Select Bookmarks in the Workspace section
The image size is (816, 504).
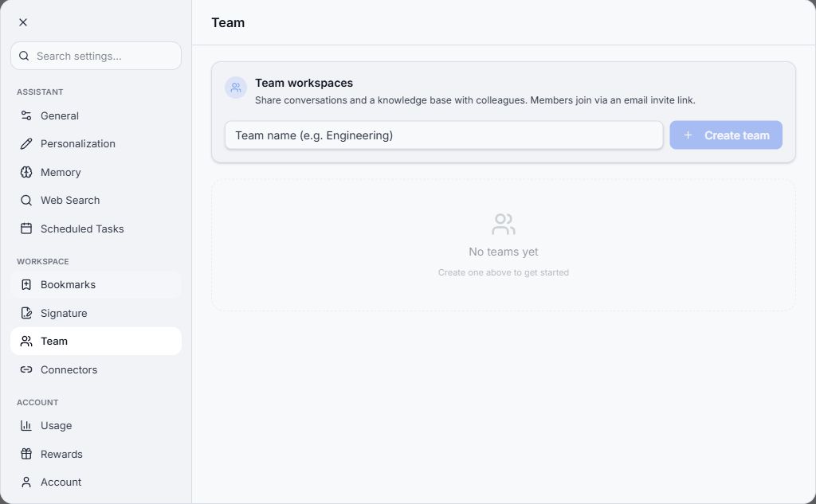tap(96, 284)
